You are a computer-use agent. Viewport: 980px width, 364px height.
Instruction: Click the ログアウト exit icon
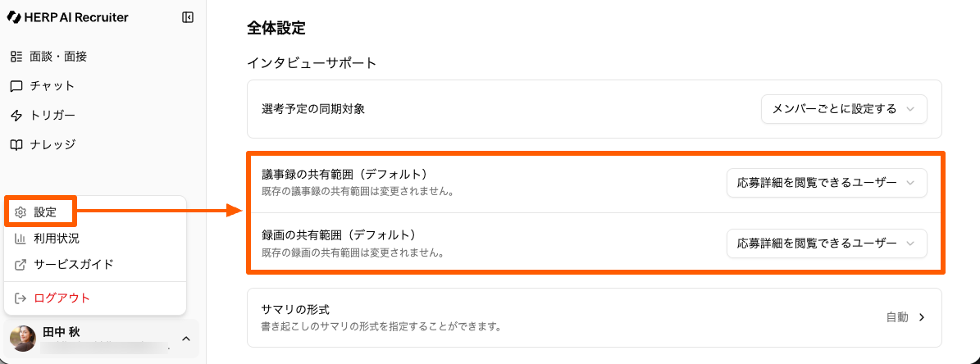(21, 298)
